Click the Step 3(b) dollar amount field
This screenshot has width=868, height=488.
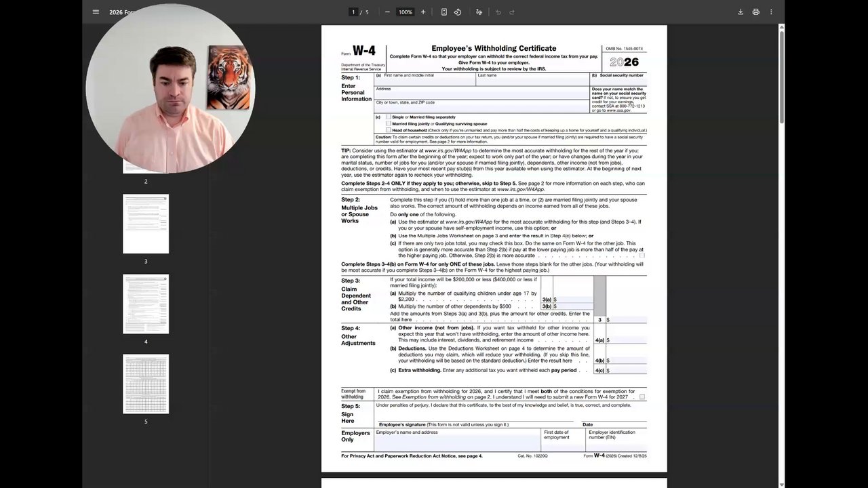(x=573, y=306)
